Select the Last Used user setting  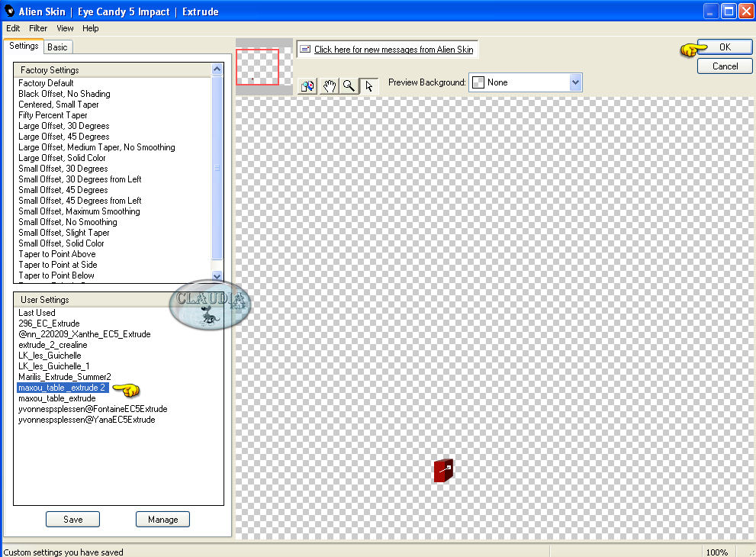[37, 313]
